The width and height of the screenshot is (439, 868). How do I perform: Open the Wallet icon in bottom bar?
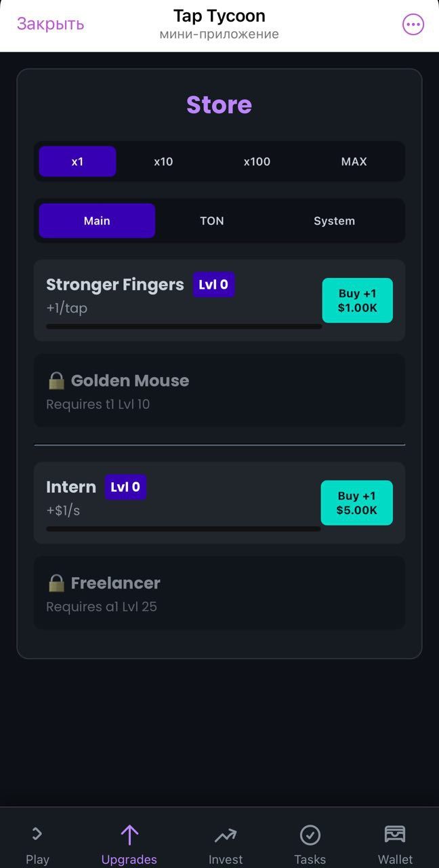coord(394,835)
